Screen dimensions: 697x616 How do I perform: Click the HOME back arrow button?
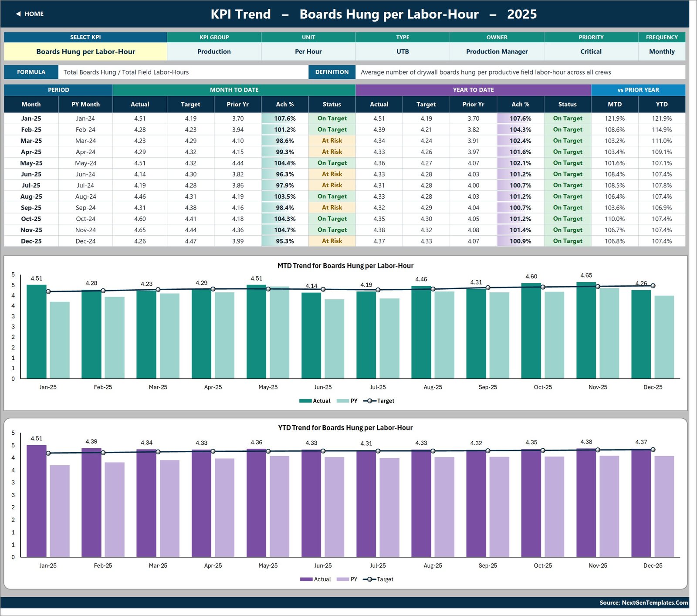[x=30, y=14]
